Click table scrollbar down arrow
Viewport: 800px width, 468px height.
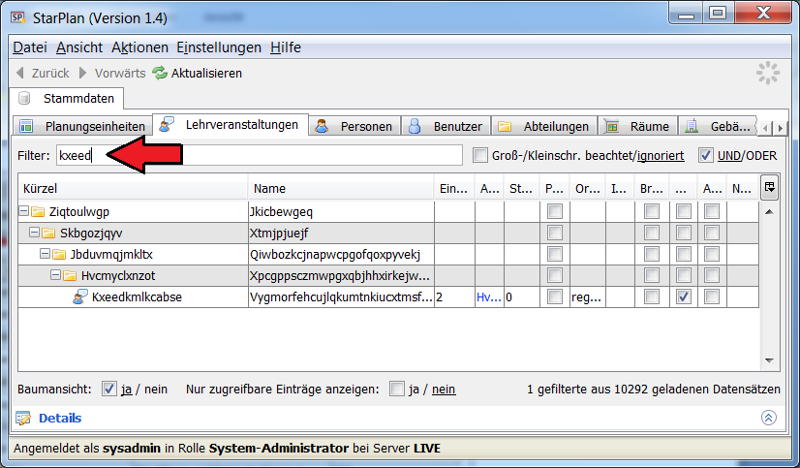769,360
